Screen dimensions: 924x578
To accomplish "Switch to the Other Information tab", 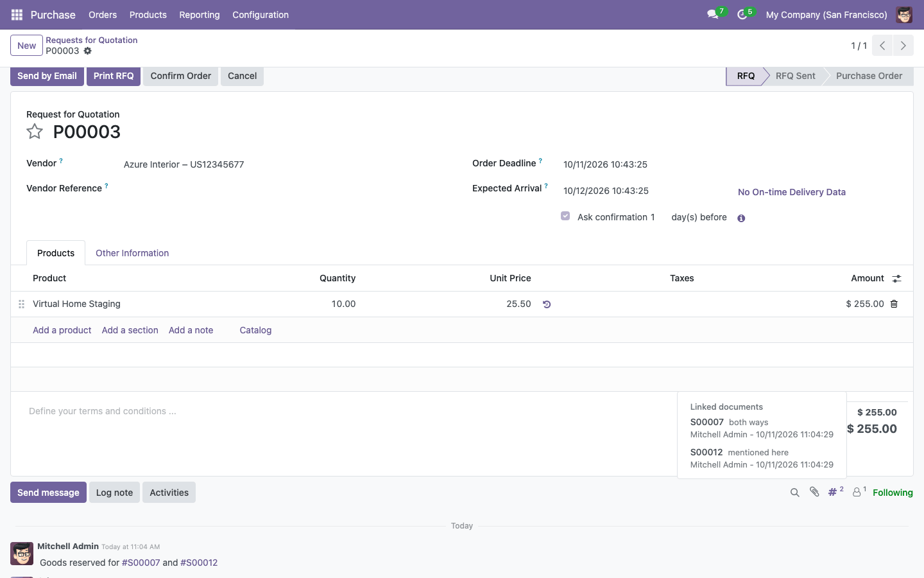I will 132,253.
